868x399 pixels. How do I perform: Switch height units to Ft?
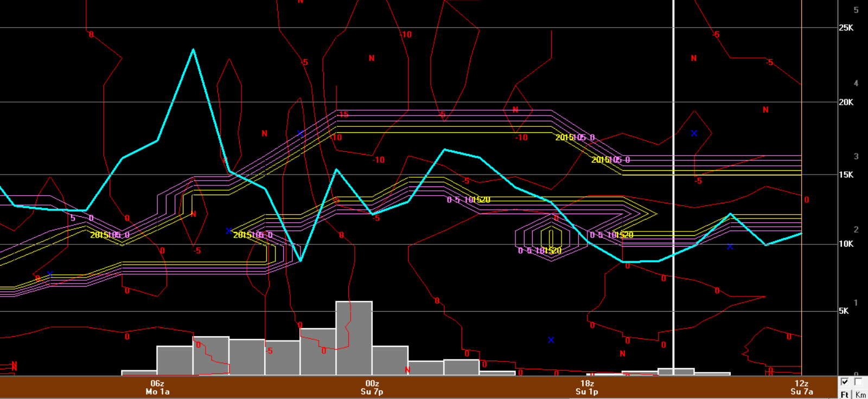(x=845, y=394)
